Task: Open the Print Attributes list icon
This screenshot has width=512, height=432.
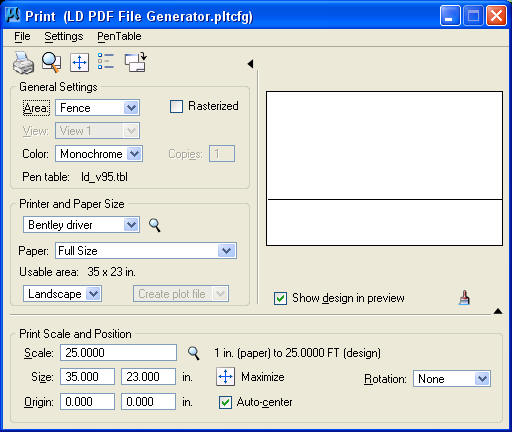Action: (106, 62)
